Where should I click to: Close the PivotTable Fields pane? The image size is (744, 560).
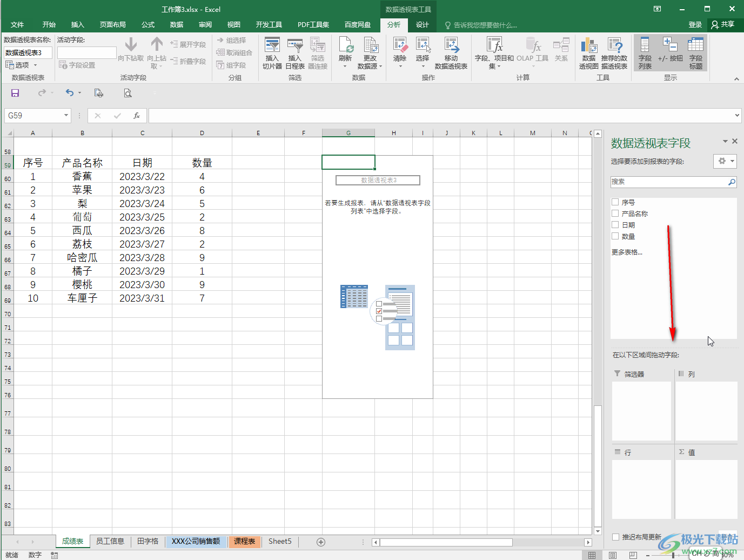(735, 141)
